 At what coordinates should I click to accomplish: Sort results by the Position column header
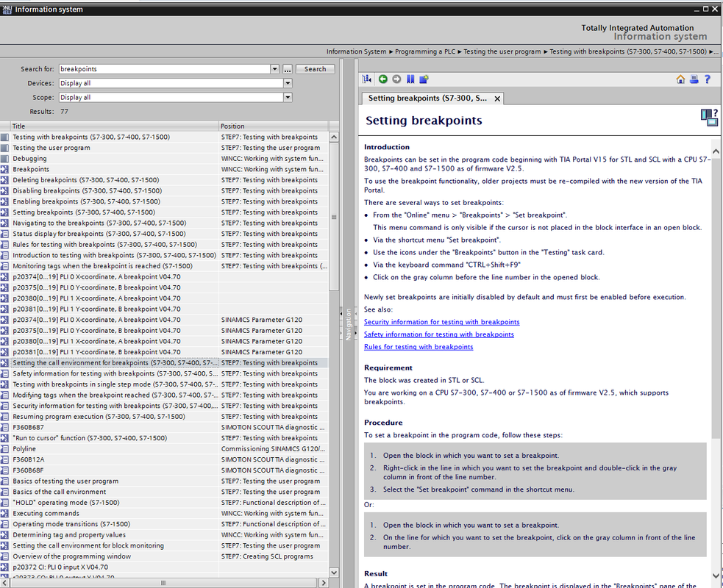274,126
